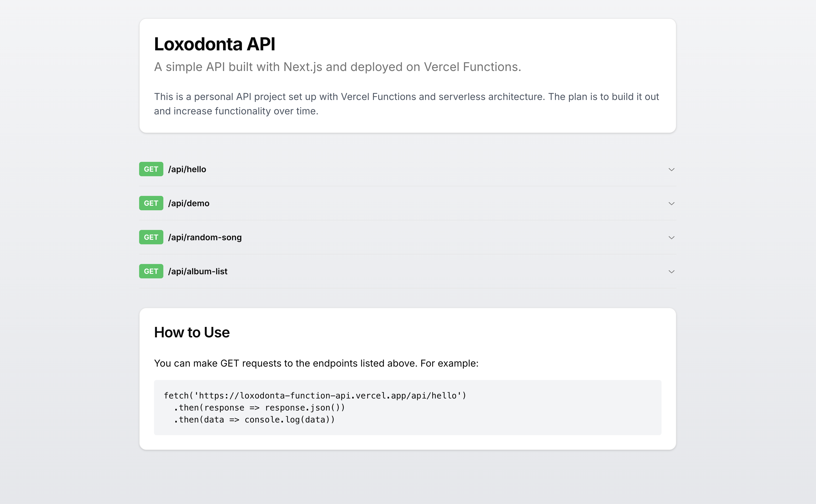Click the GET requests instruction sentence
Screen dimensions: 816x504
point(316,363)
